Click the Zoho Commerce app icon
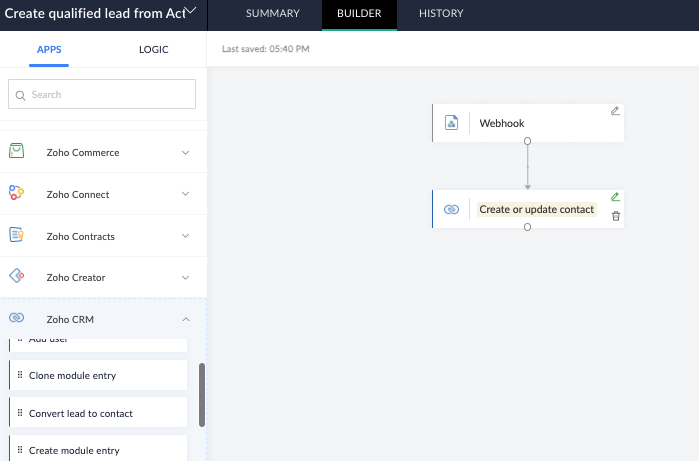The height and width of the screenshot is (461, 699). pyautogui.click(x=16, y=151)
